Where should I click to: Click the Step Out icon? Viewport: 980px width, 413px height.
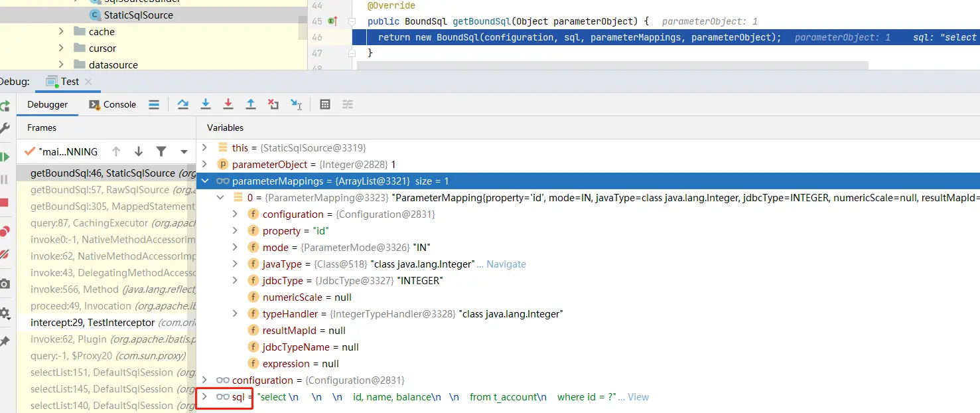251,104
